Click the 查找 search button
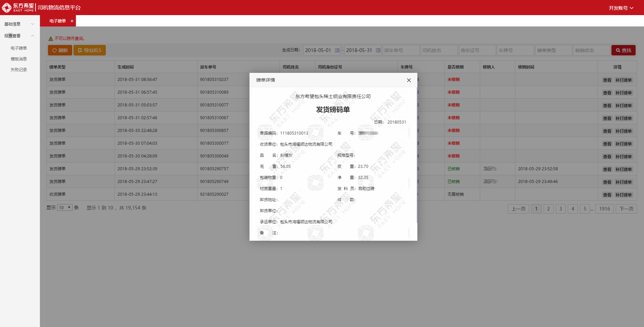This screenshot has height=327, width=644. click(623, 50)
